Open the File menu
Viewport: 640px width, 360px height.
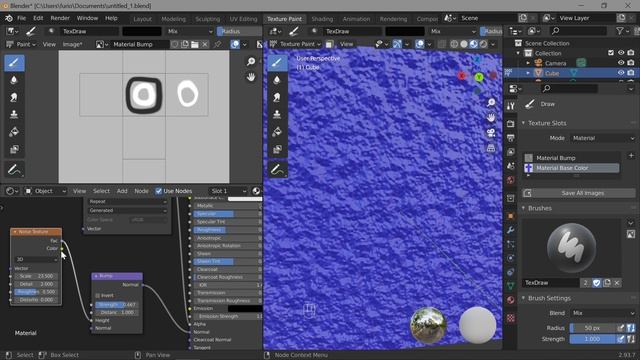pos(22,18)
